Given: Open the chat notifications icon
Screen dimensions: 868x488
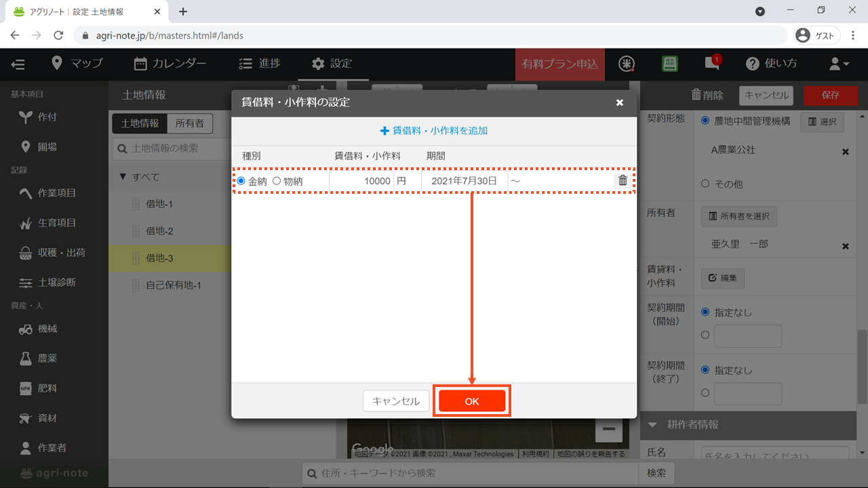Looking at the screenshot, I should tap(712, 64).
